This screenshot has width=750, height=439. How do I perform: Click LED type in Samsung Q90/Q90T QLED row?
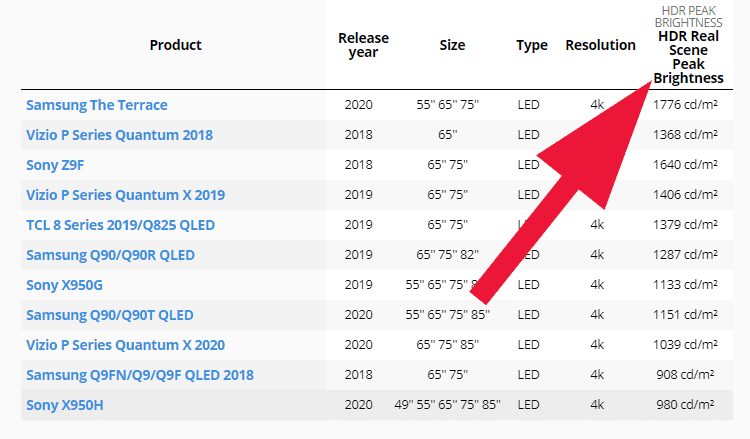pyautogui.click(x=529, y=315)
